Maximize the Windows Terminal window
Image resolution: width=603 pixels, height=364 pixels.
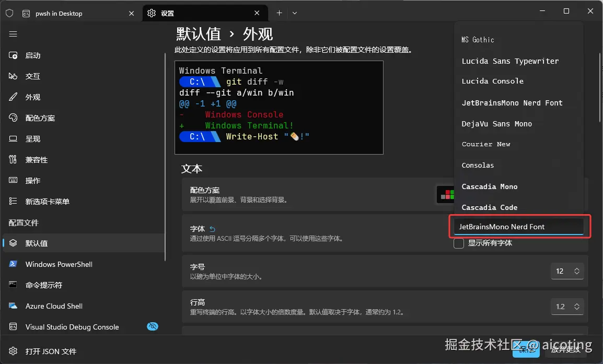coord(566,11)
